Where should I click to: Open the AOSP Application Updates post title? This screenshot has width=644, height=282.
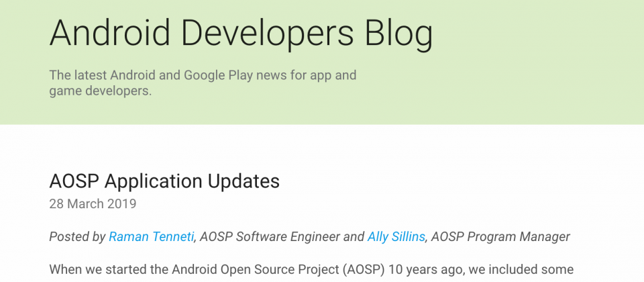pos(164,181)
